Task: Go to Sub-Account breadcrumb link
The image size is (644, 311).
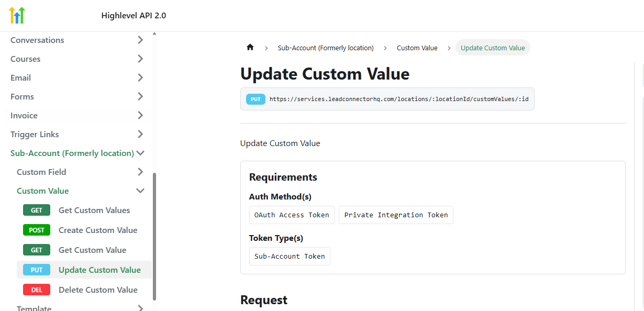Action: pos(326,48)
